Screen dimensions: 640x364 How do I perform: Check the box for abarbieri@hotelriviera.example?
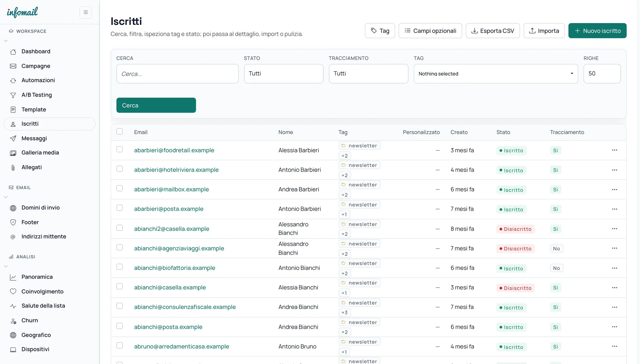click(119, 169)
